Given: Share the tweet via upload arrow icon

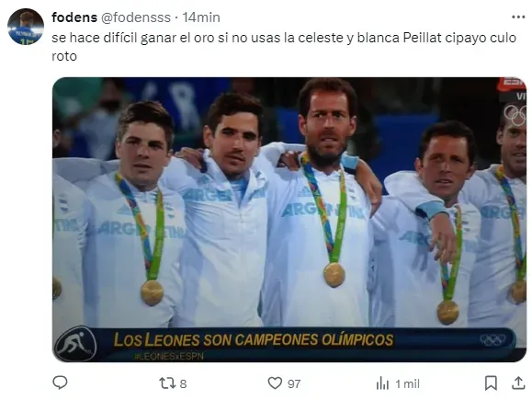Looking at the screenshot, I should click(518, 383).
